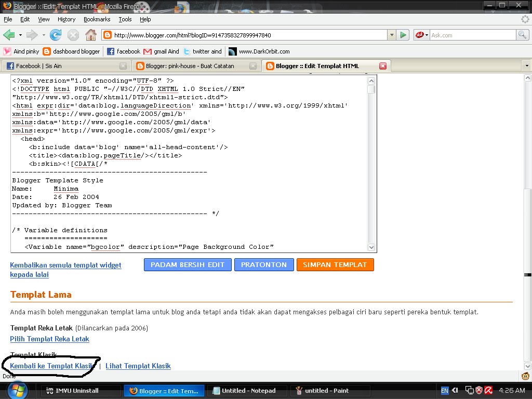Switch to Untitled - Notepad in the taskbar

click(246, 391)
